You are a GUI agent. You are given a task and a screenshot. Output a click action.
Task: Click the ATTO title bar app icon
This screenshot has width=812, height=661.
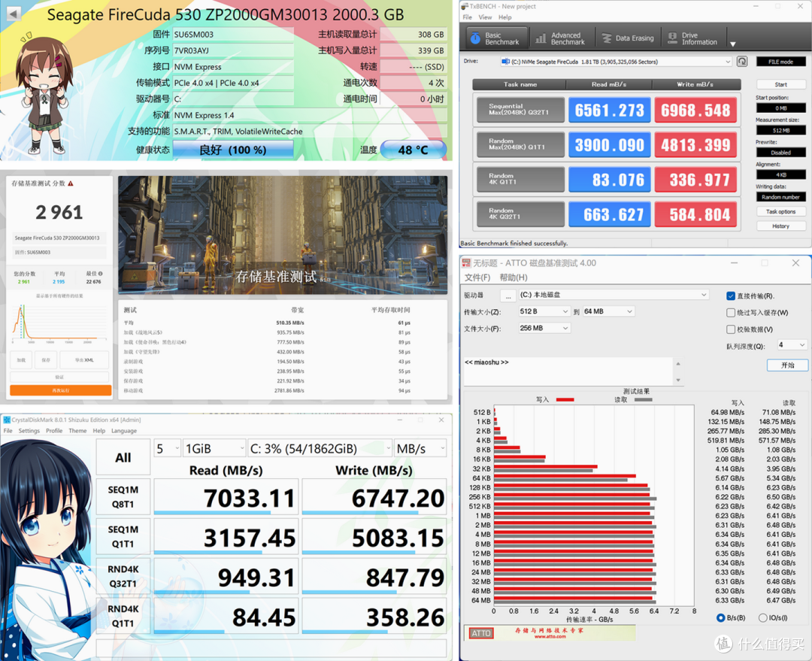pyautogui.click(x=466, y=263)
